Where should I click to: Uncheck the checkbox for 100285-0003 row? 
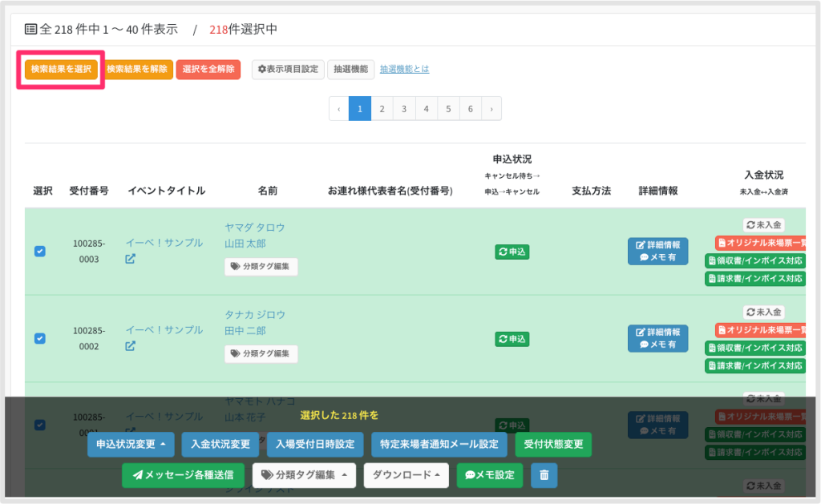40,252
